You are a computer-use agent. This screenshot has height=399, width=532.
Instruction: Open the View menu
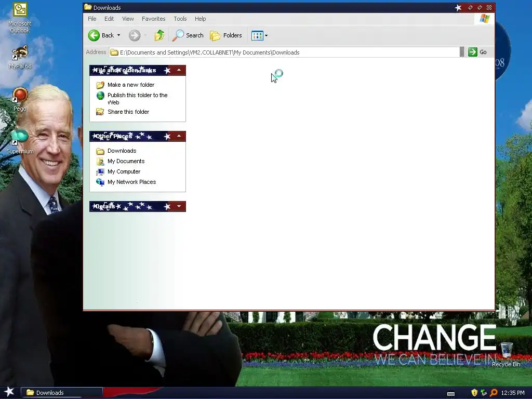click(x=128, y=19)
